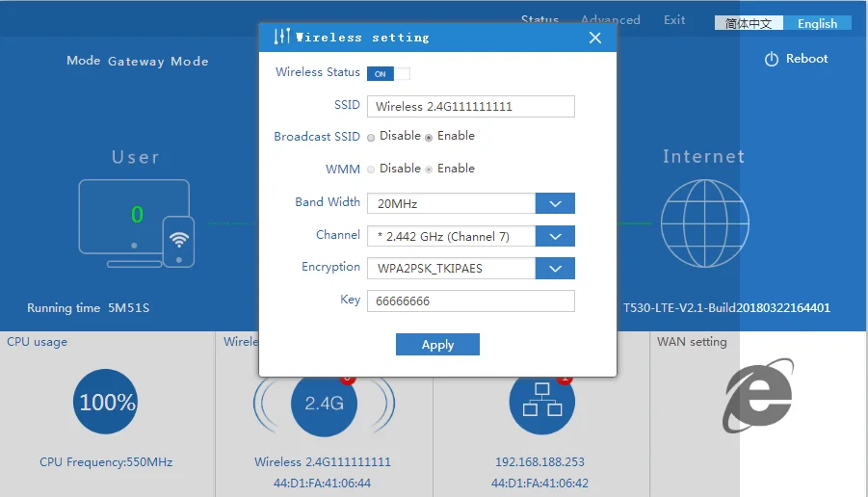Open the Channel dropdown list
The height and width of the screenshot is (497, 868).
tap(555, 236)
